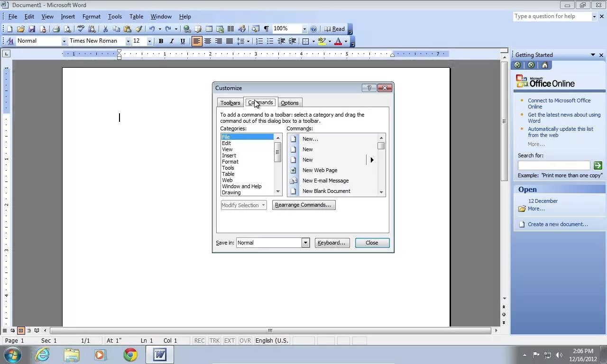
Task: Select Align Left alignment
Action: (197, 41)
